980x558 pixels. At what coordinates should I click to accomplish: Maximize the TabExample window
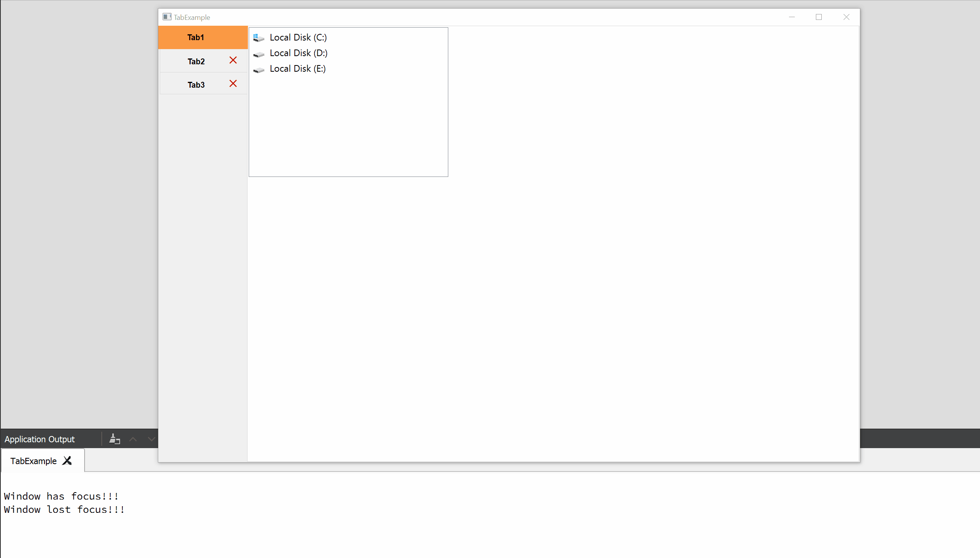[819, 17]
